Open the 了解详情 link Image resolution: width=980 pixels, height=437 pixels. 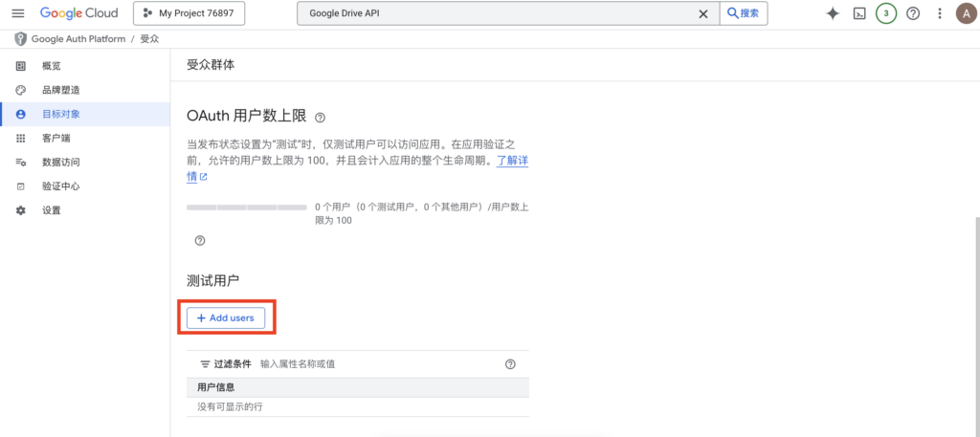coord(511,161)
